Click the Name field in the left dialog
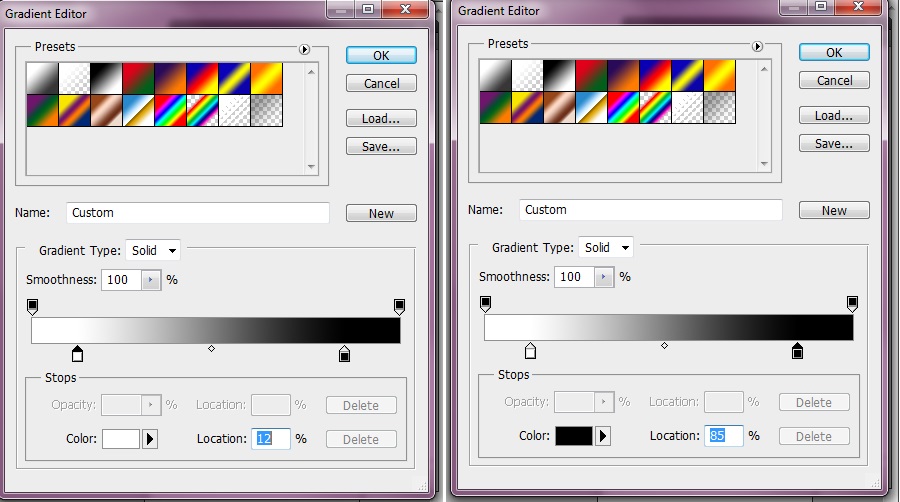This screenshot has height=502, width=900. coord(198,213)
